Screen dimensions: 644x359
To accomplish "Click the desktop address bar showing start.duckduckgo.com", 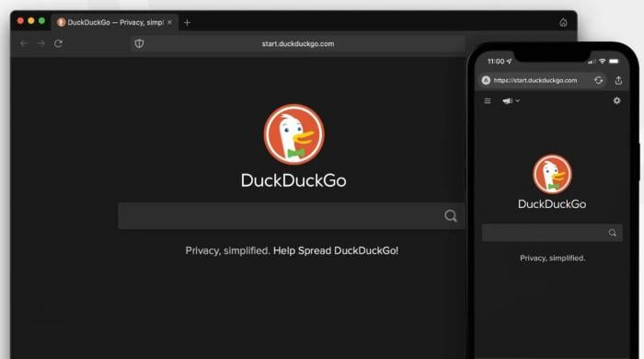I will click(298, 43).
